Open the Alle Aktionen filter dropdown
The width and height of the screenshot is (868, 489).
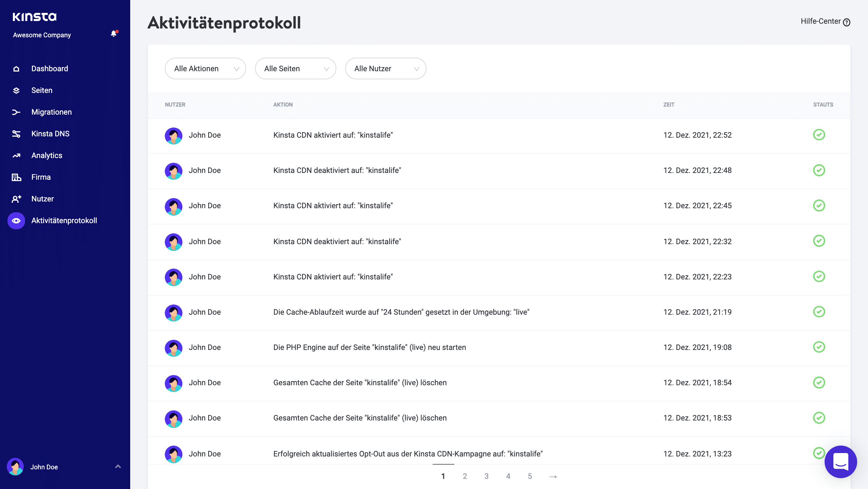pyautogui.click(x=205, y=68)
